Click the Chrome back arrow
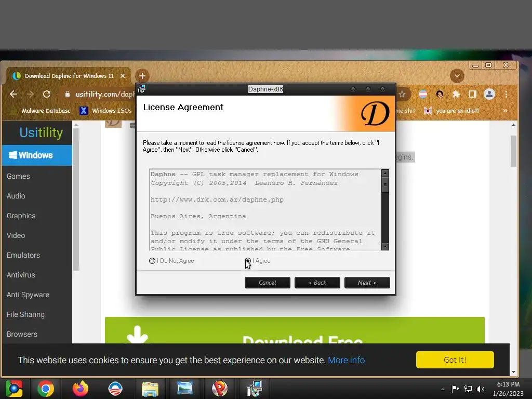 (13, 94)
